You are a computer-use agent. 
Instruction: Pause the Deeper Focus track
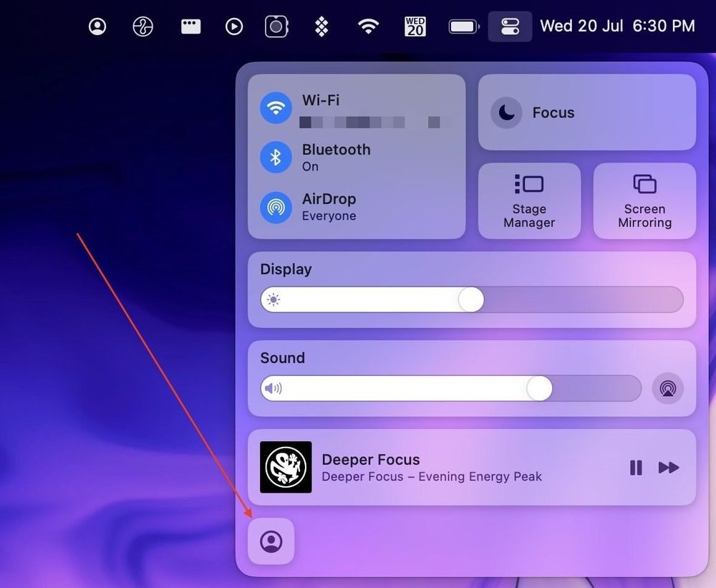tap(636, 467)
